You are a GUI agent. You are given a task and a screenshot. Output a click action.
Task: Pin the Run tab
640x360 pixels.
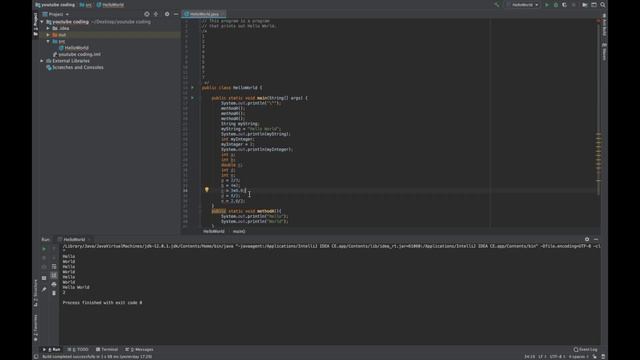coord(44,289)
